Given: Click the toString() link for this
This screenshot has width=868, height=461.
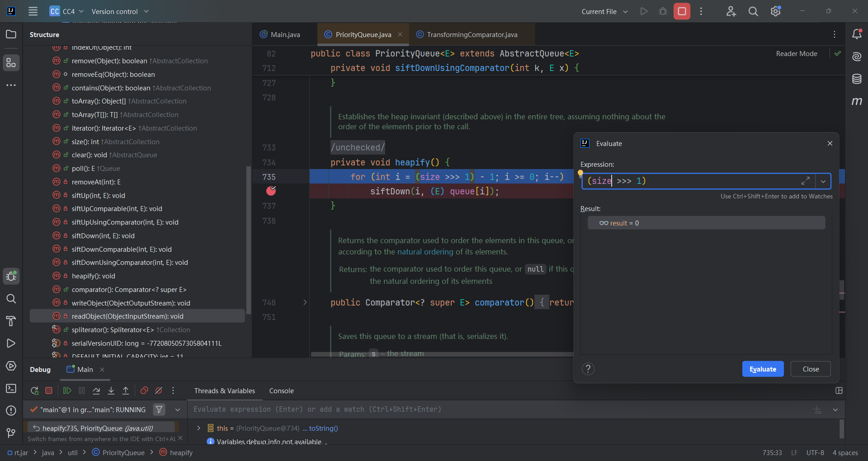Looking at the screenshot, I should tap(324, 428).
